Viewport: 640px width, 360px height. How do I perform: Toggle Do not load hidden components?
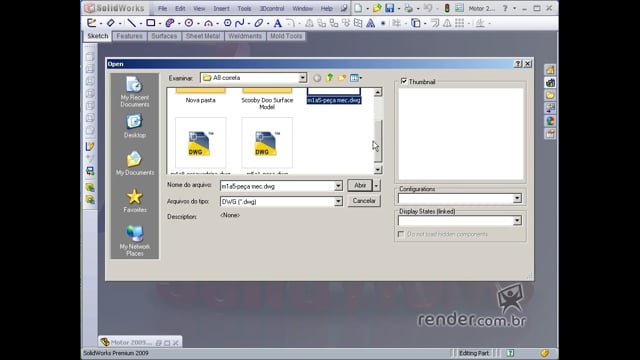click(401, 234)
